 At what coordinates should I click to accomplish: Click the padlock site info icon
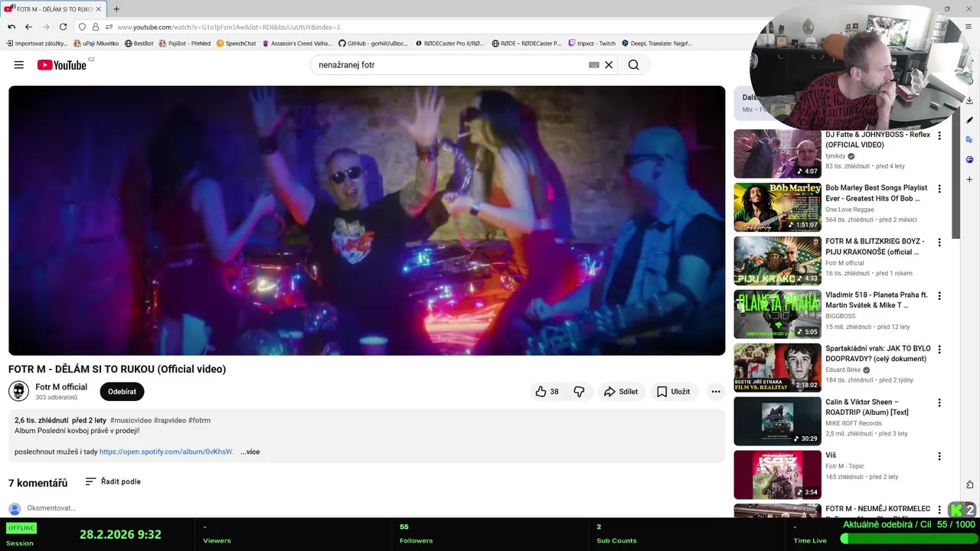point(95,27)
